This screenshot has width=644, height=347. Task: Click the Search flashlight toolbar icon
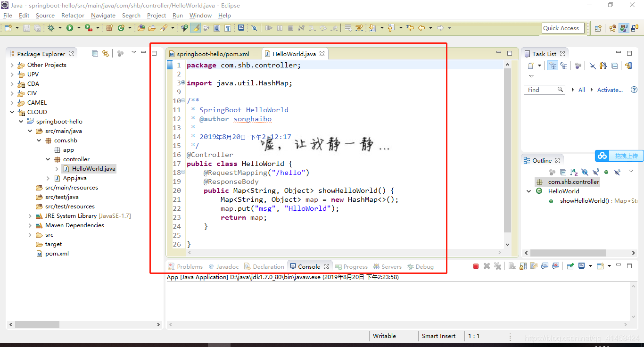click(x=164, y=28)
